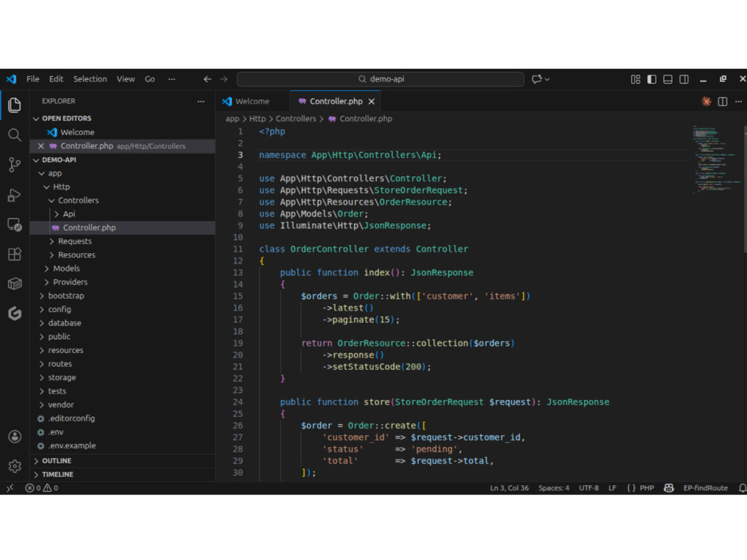The width and height of the screenshot is (747, 560).
Task: Open the remote window status bar icon
Action: (10, 488)
